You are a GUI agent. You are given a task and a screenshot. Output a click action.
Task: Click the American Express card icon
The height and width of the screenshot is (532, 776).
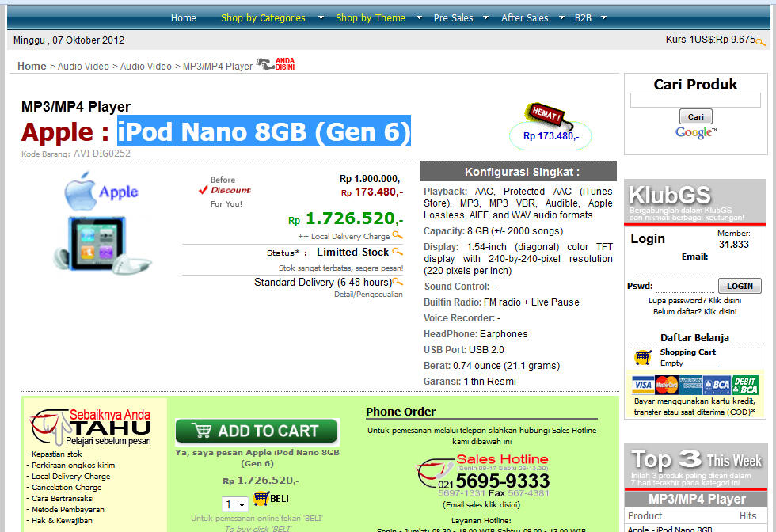point(690,385)
